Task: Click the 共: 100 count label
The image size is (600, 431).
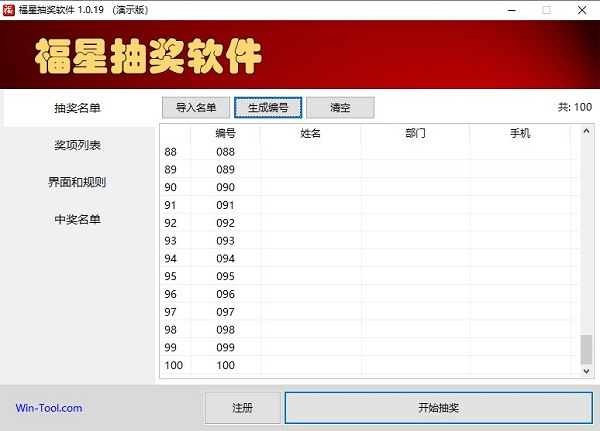Action: point(575,107)
